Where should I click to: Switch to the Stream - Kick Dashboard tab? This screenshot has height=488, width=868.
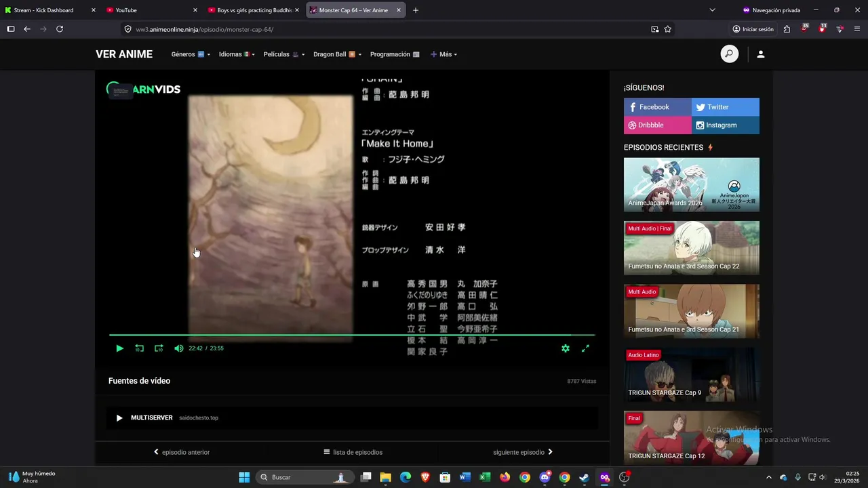point(50,10)
